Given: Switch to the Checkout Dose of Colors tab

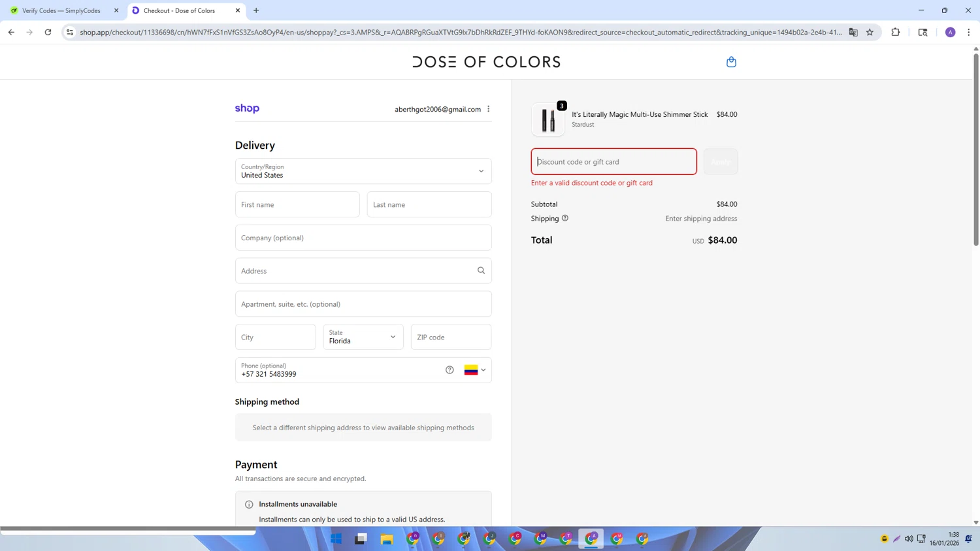Looking at the screenshot, I should pyautogui.click(x=186, y=10).
